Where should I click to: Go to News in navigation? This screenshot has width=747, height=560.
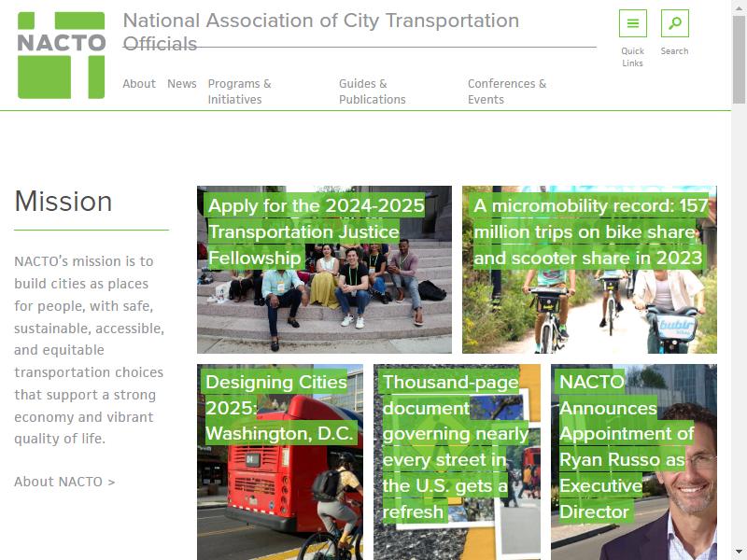181,84
